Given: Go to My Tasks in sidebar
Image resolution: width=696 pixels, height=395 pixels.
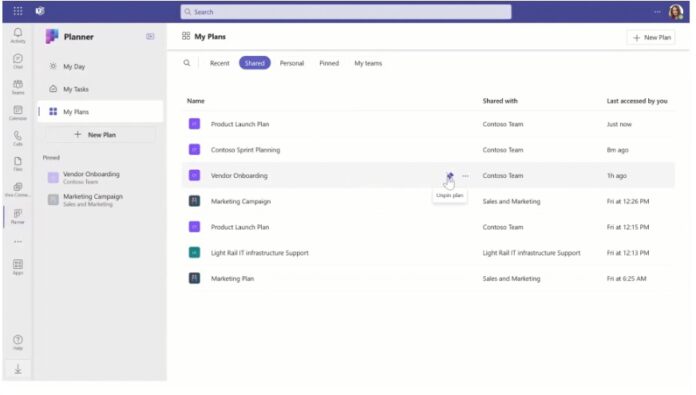Looking at the screenshot, I should click(100, 89).
